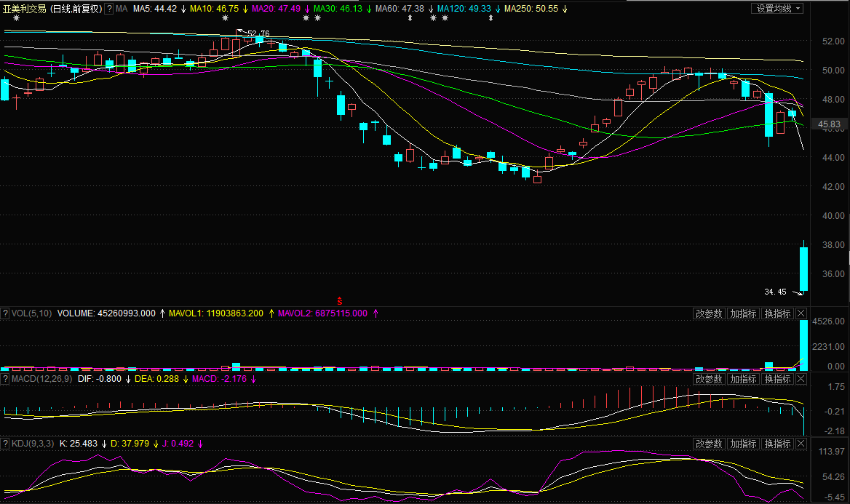
Task: Click the DEA: 0.288 value
Action: click(156, 379)
